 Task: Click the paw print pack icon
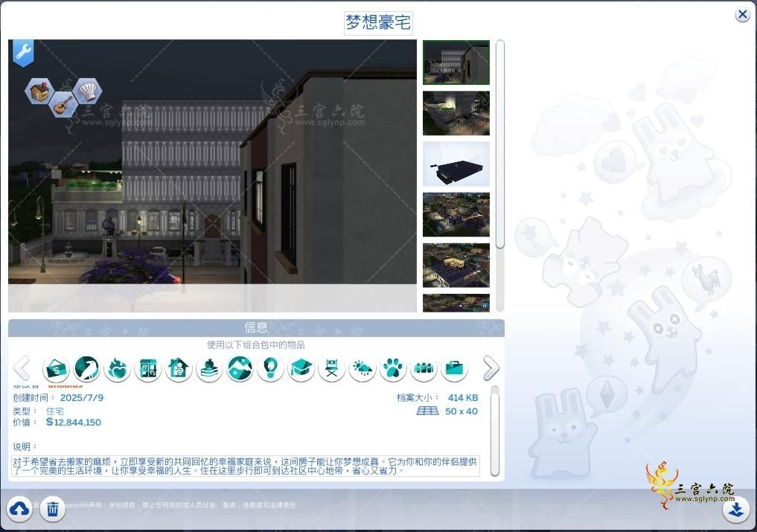pyautogui.click(x=393, y=369)
